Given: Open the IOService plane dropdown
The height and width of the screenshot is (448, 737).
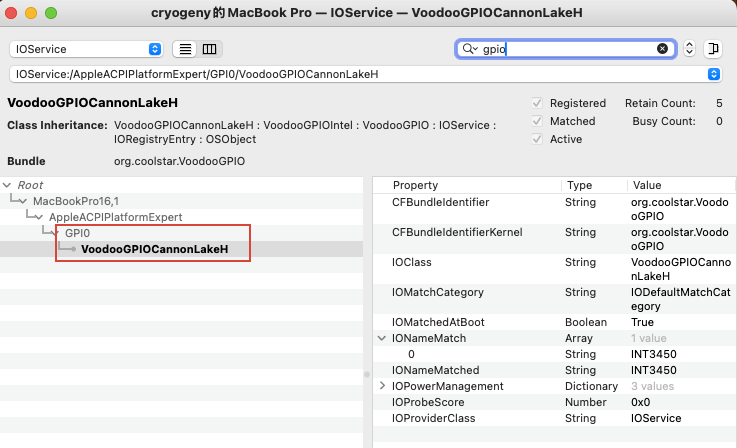Looking at the screenshot, I should pyautogui.click(x=86, y=49).
